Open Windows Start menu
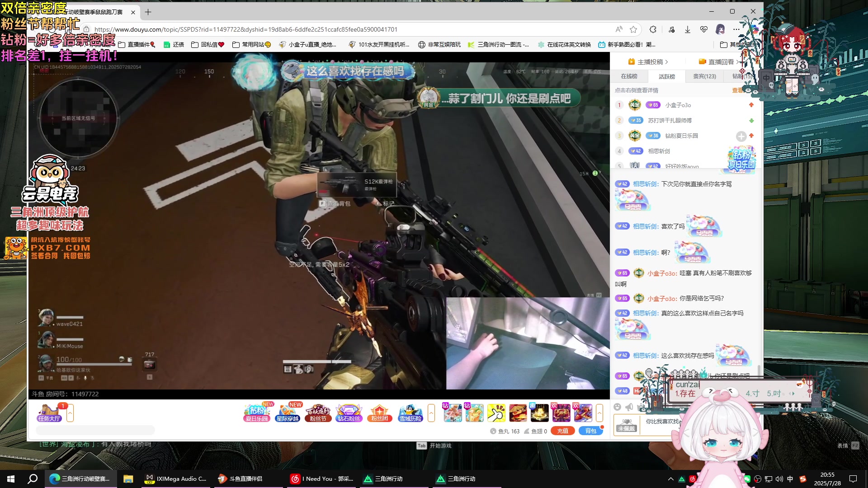This screenshot has width=868, height=488. (11, 479)
